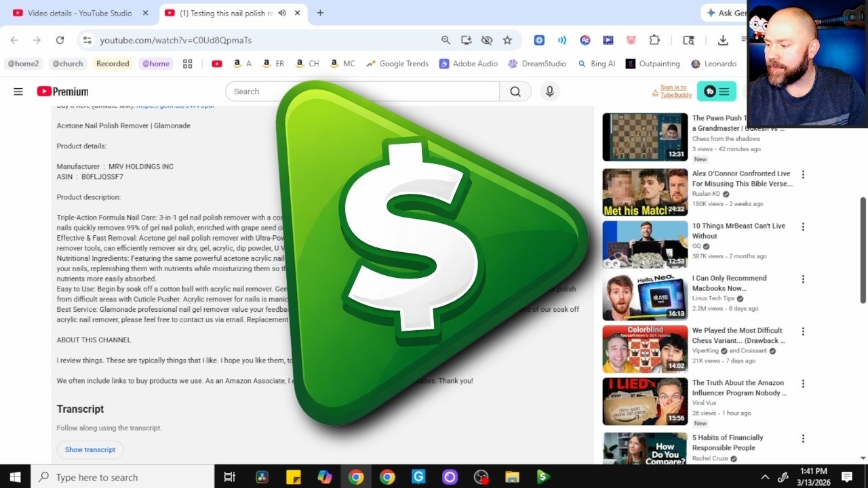The height and width of the screenshot is (488, 868).
Task: Open the three-dot menu on the MrBeast video
Action: coord(803,226)
